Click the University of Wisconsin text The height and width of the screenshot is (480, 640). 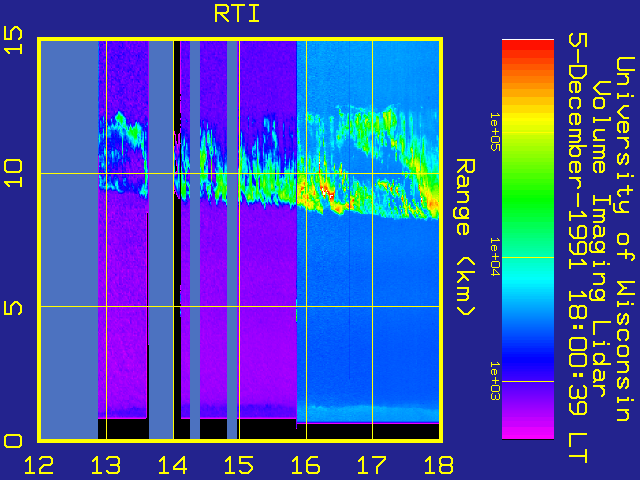624,239
